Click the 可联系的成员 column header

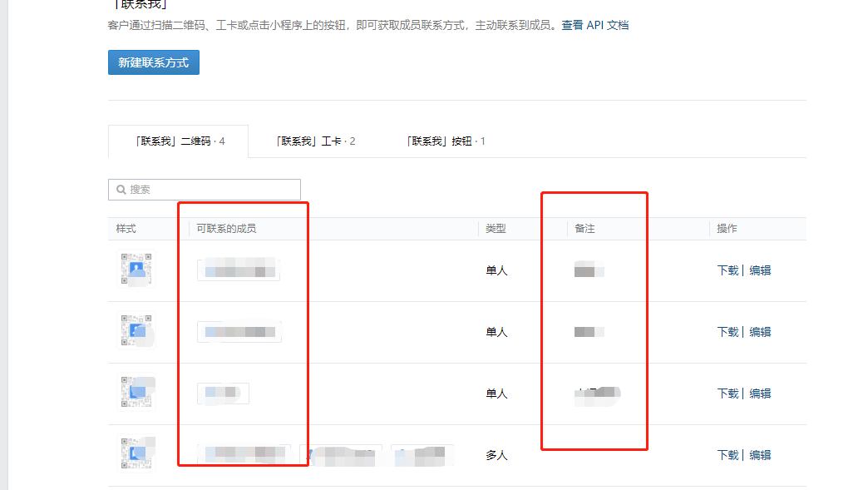coord(226,228)
